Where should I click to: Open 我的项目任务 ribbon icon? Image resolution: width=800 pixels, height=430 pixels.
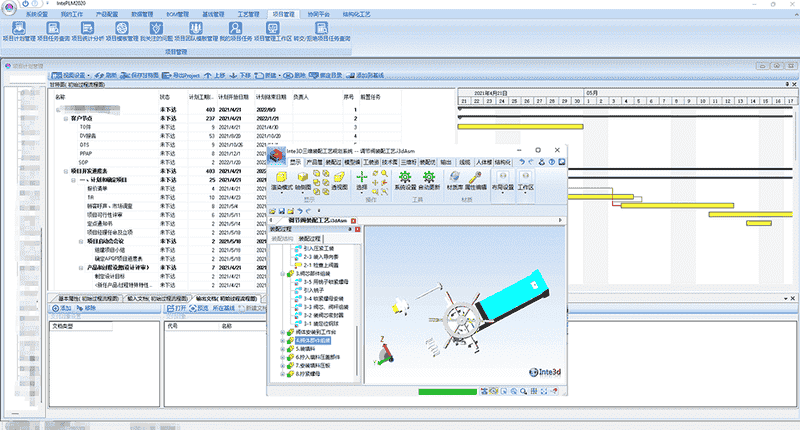[235, 28]
